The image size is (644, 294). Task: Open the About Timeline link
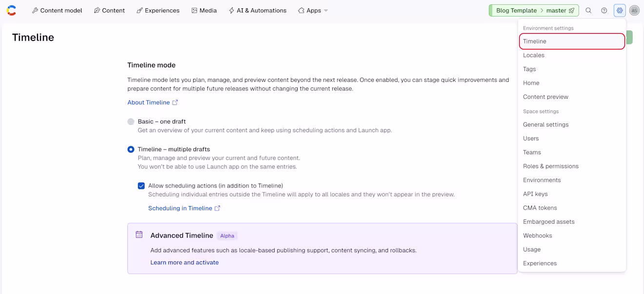(x=148, y=103)
